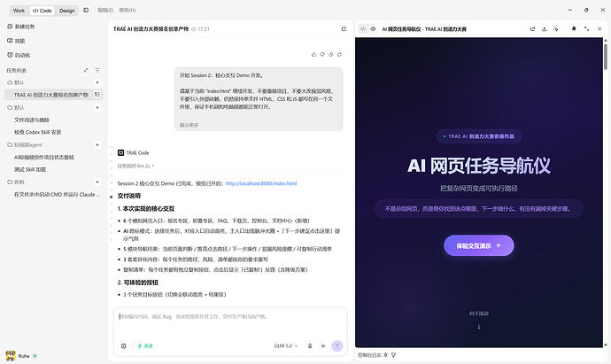The image size is (611, 364).
Task: Open the localhost:8080/index.html link
Action: click(261, 183)
